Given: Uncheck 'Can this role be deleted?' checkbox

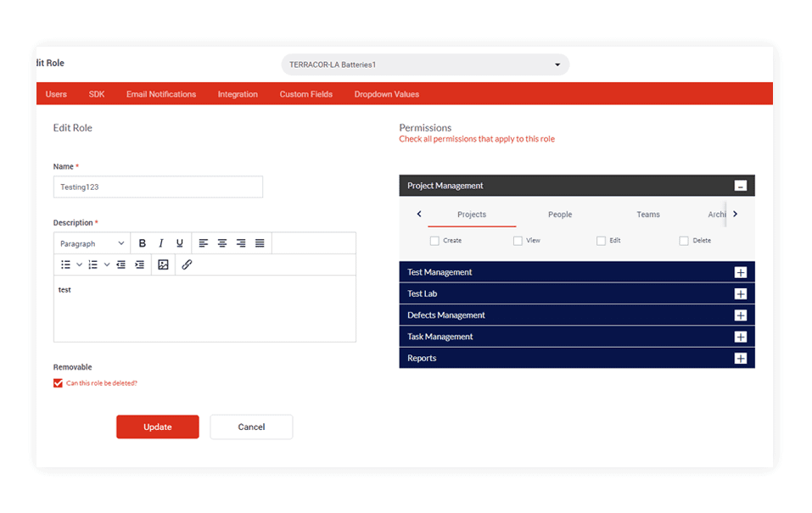Looking at the screenshot, I should [x=58, y=383].
